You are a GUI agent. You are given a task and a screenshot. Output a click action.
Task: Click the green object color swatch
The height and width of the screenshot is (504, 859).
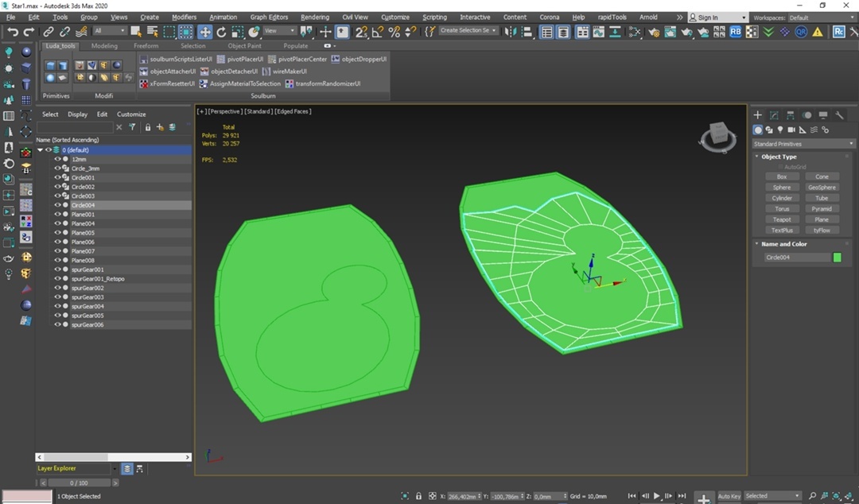point(837,258)
